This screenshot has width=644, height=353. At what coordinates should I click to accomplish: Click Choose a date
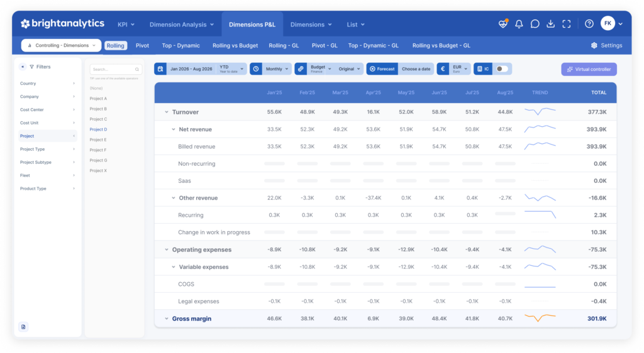[416, 69]
